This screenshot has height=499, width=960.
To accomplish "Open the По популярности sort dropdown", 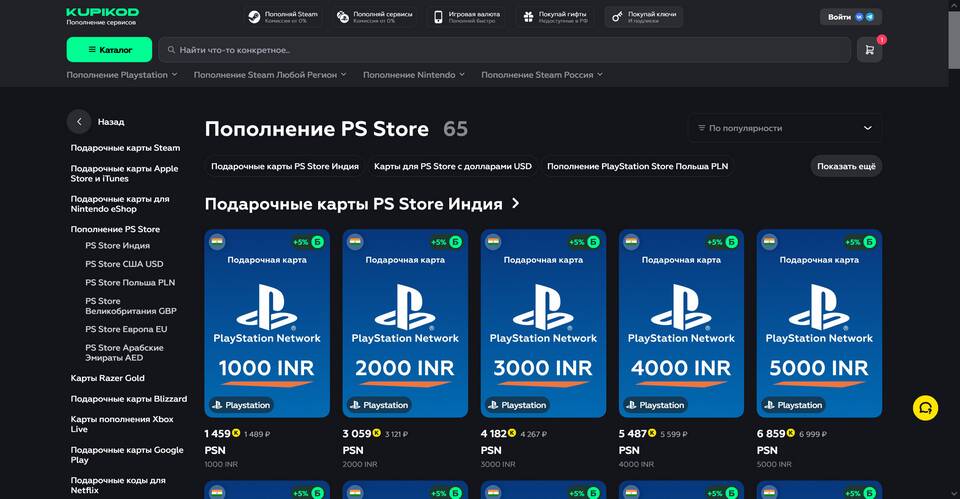I will tap(785, 128).
